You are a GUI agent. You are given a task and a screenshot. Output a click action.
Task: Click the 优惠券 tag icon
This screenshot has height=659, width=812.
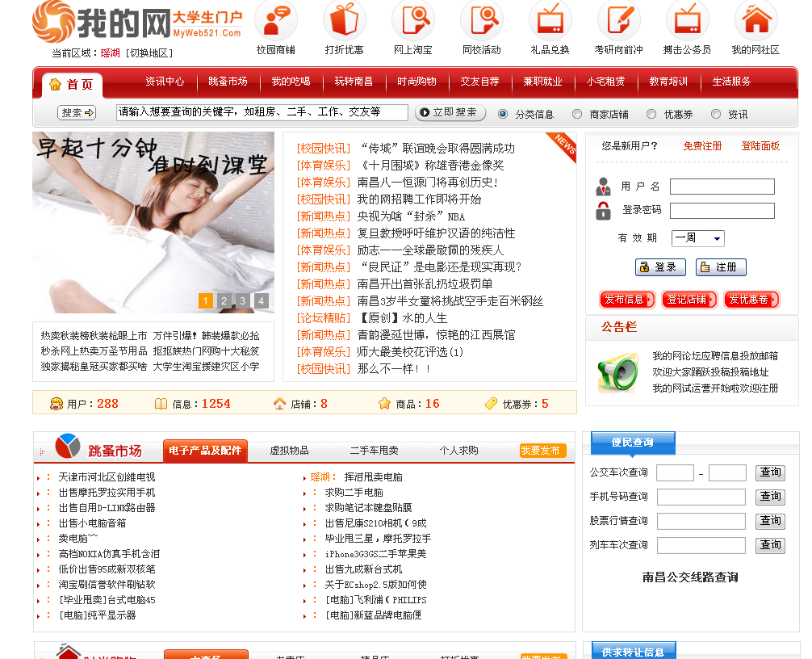491,404
